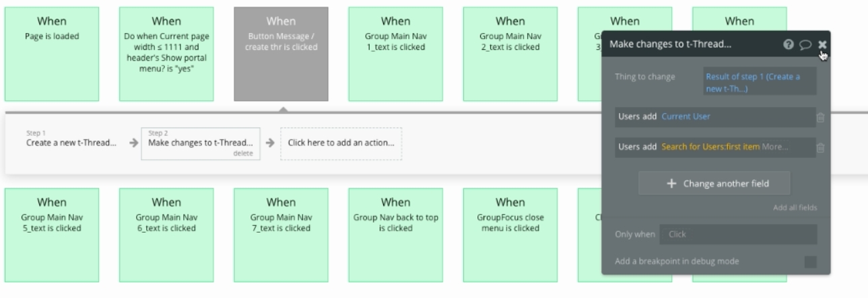Select Step 1 Create a new t-Thread
Screen dimensions: 868x298
[x=71, y=143]
